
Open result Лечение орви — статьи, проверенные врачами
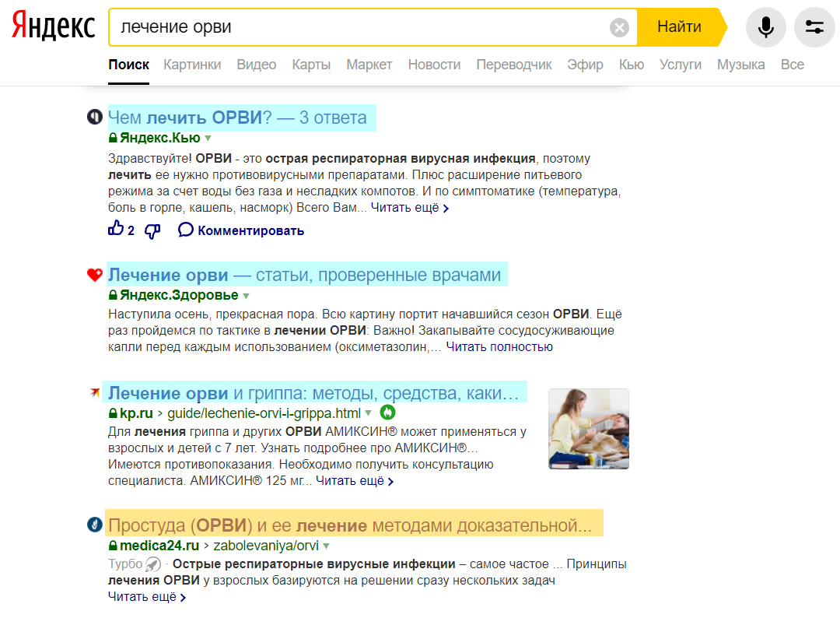[x=304, y=275]
